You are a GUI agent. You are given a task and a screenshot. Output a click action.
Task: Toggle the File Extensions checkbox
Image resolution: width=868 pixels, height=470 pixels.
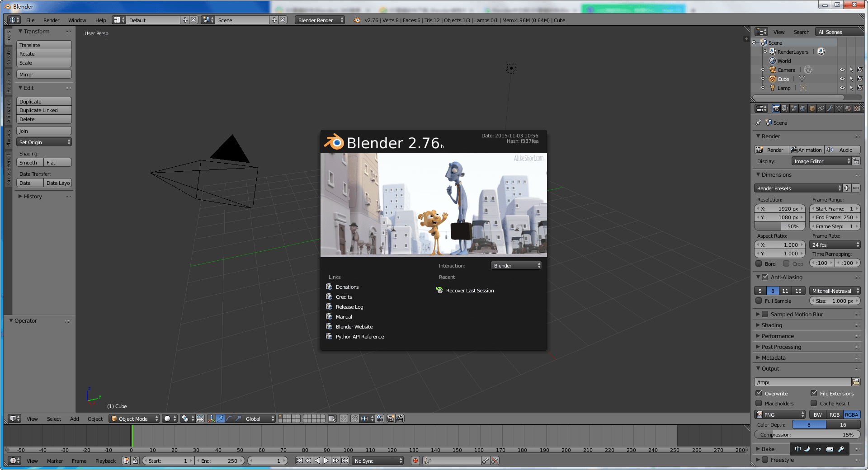814,393
